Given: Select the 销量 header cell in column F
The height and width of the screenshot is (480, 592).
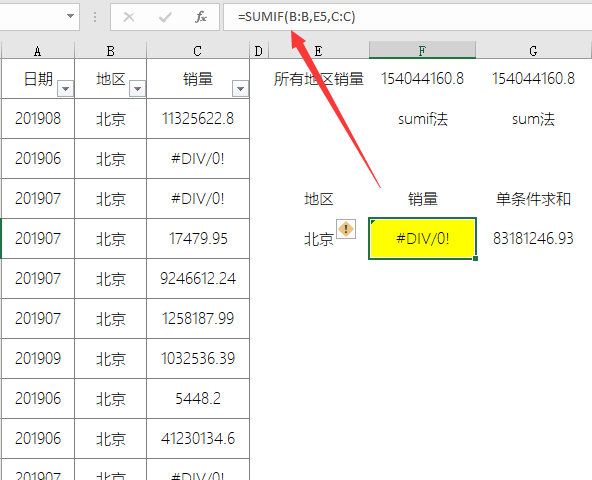Looking at the screenshot, I should (x=422, y=199).
